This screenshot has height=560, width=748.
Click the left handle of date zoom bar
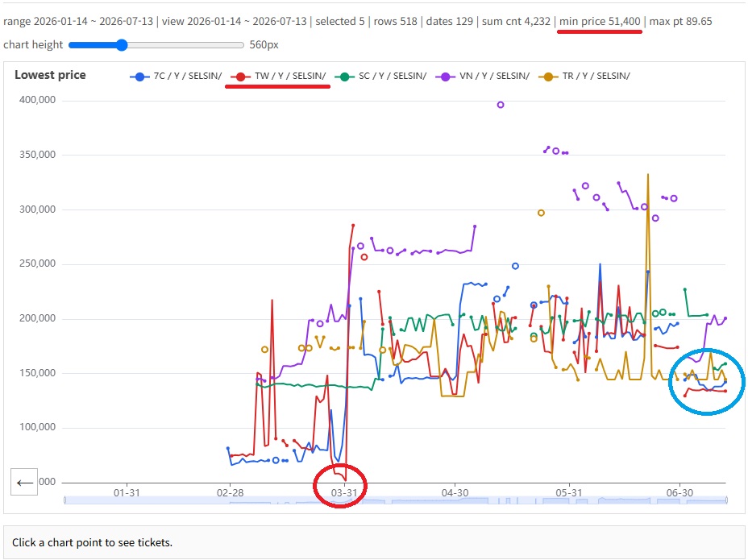[65, 500]
